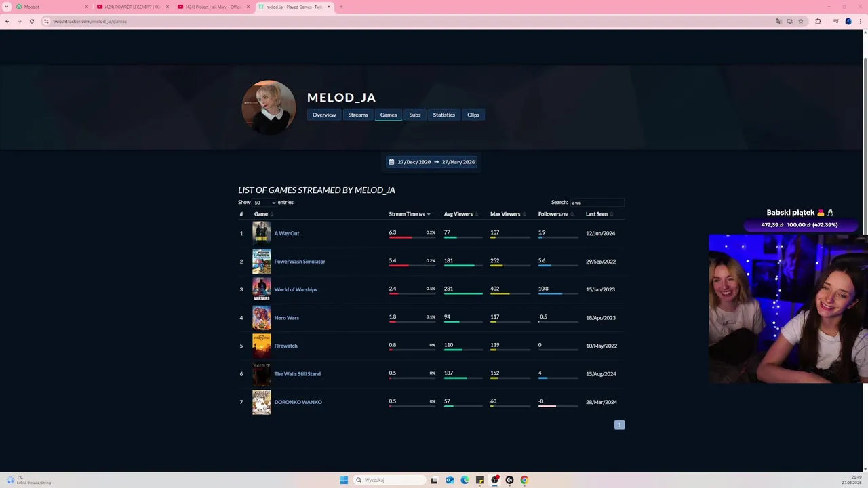Click the translate page icon
This screenshot has height=488, width=868.
click(778, 21)
